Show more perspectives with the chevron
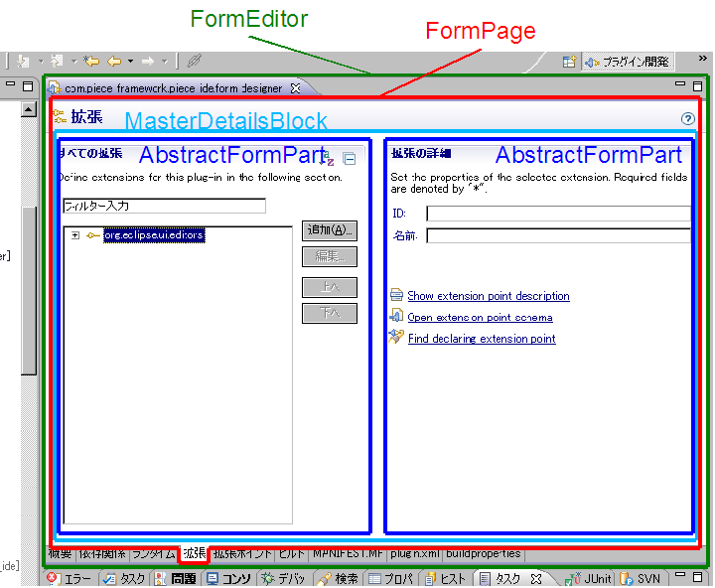 pyautogui.click(x=703, y=59)
